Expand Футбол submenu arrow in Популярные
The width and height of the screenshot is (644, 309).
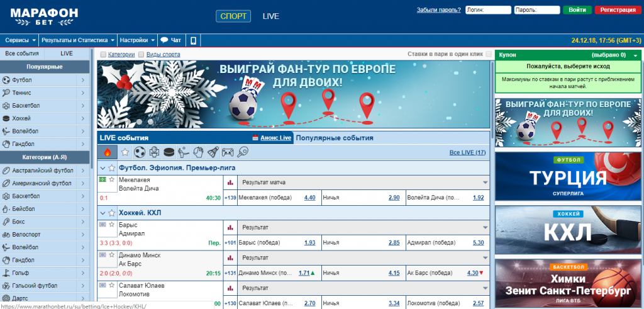[x=83, y=80]
